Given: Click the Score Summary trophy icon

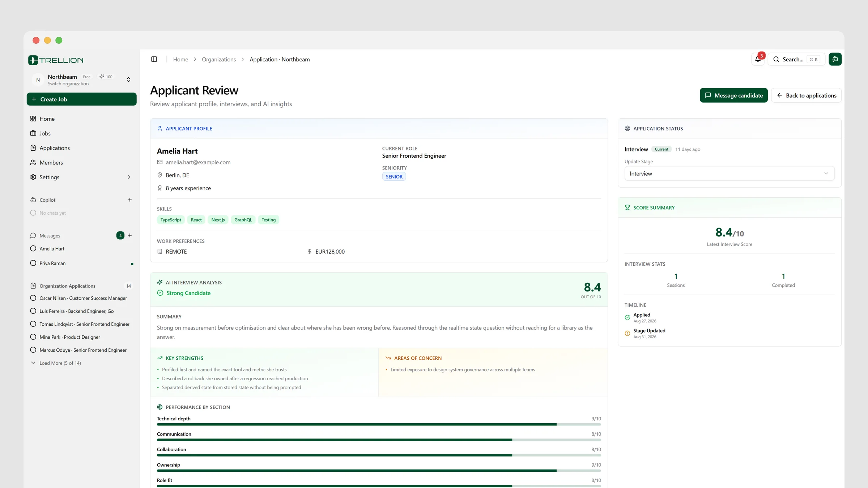Looking at the screenshot, I should pos(627,207).
